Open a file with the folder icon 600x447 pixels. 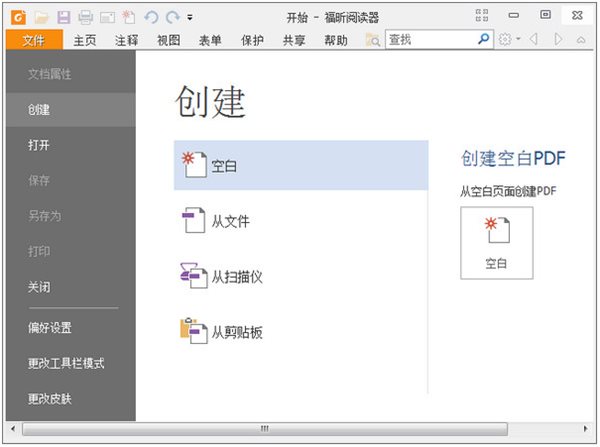click(x=42, y=17)
